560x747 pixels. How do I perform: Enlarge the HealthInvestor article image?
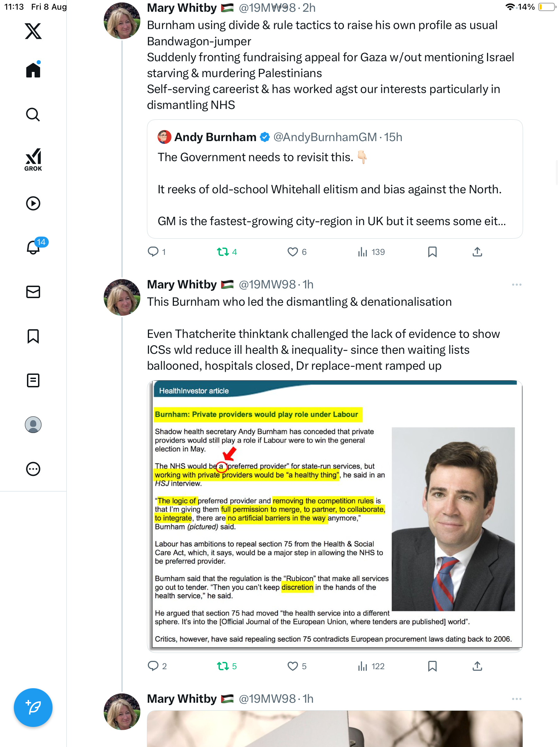coord(335,516)
